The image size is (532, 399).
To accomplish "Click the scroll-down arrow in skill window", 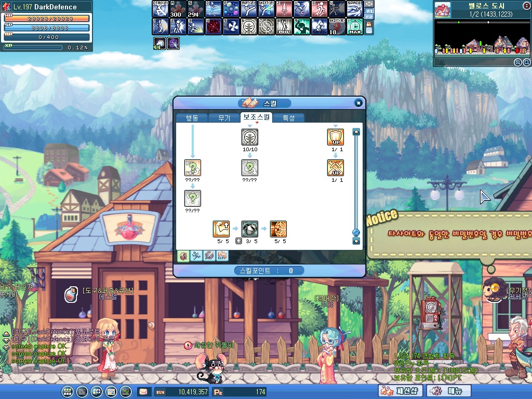I will pyautogui.click(x=356, y=241).
